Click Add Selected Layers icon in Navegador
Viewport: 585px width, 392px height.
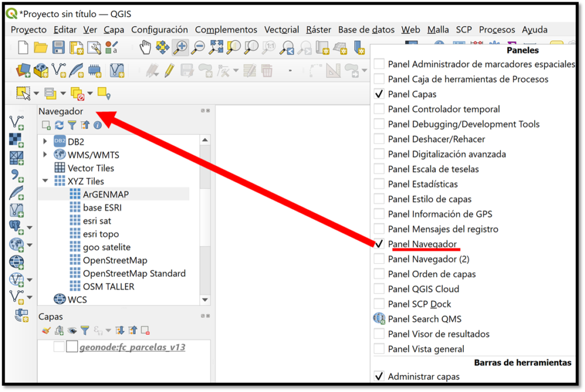click(x=46, y=125)
